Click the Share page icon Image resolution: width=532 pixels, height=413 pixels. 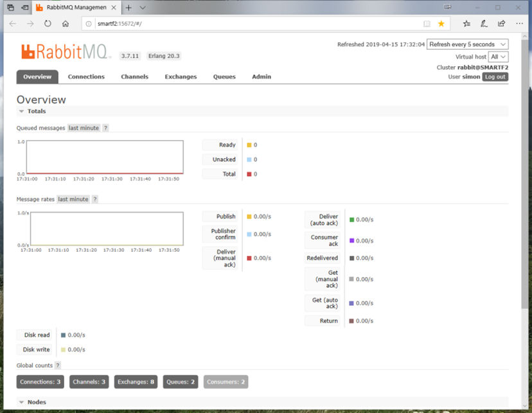click(501, 24)
